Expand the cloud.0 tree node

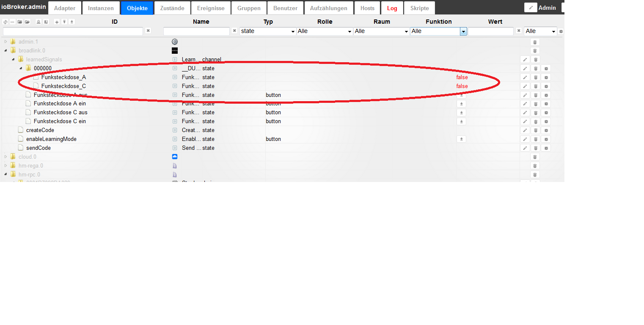click(6, 157)
